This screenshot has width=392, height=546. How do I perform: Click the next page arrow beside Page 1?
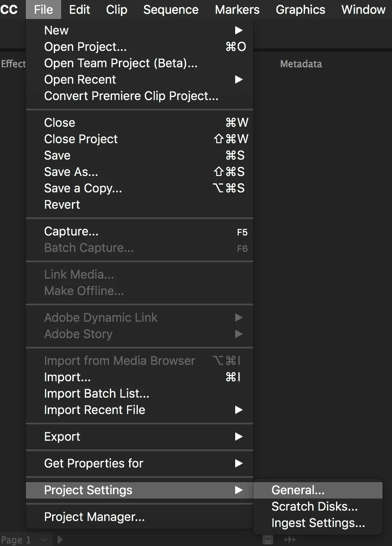point(60,540)
